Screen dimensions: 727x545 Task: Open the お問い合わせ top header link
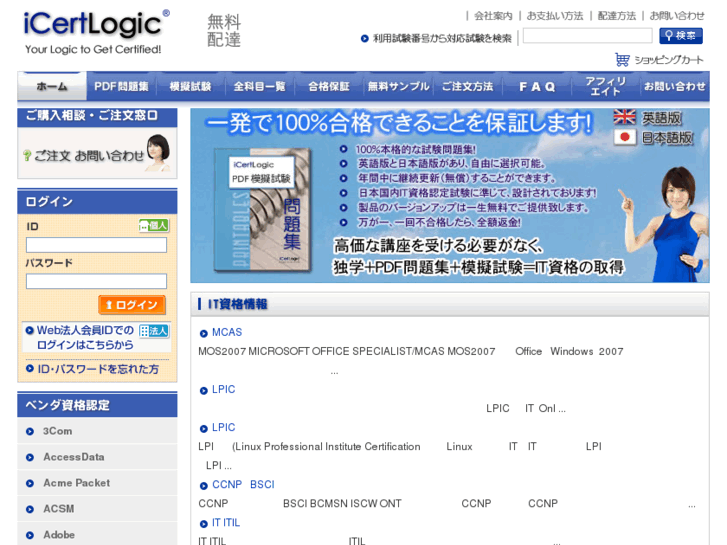(x=676, y=16)
